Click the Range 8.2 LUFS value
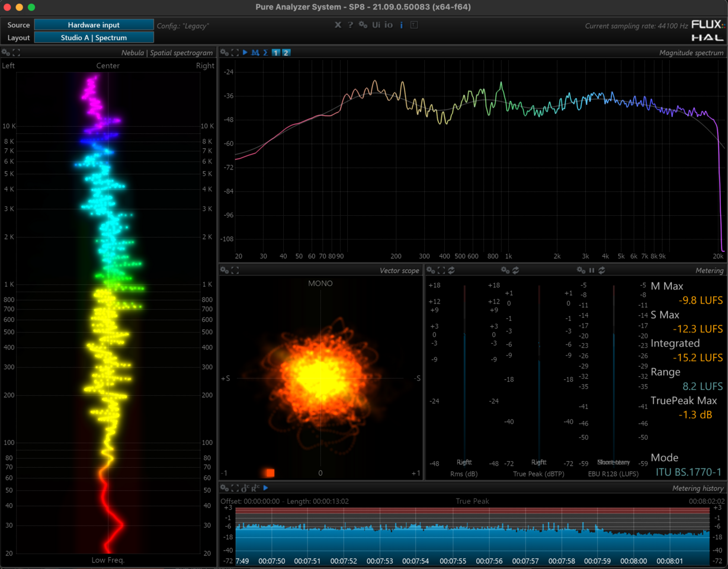 point(703,386)
